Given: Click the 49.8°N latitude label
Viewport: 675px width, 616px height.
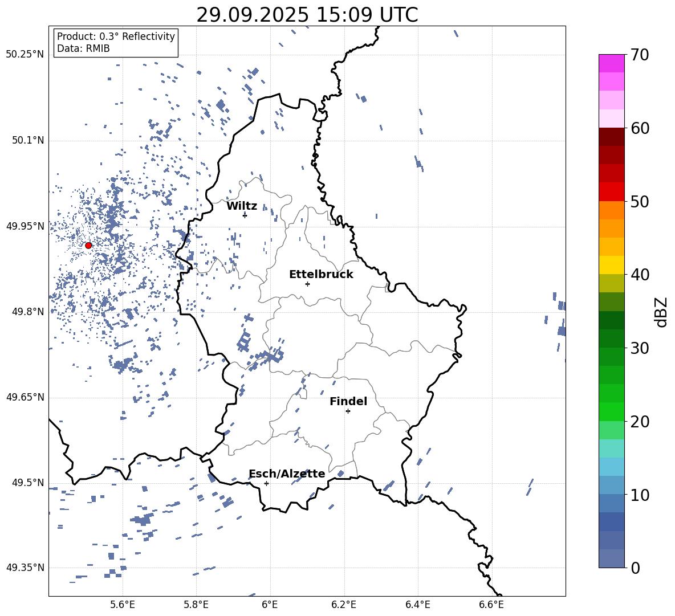Looking at the screenshot, I should pos(28,312).
